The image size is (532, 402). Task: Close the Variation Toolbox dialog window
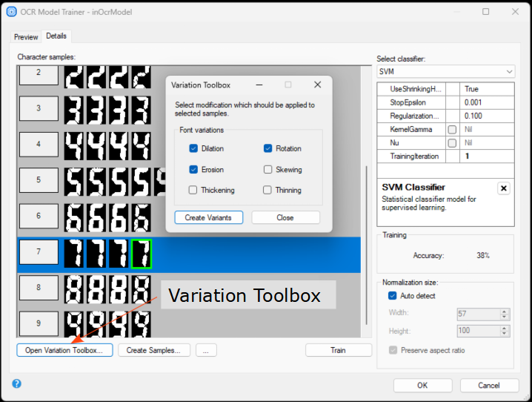pos(318,85)
